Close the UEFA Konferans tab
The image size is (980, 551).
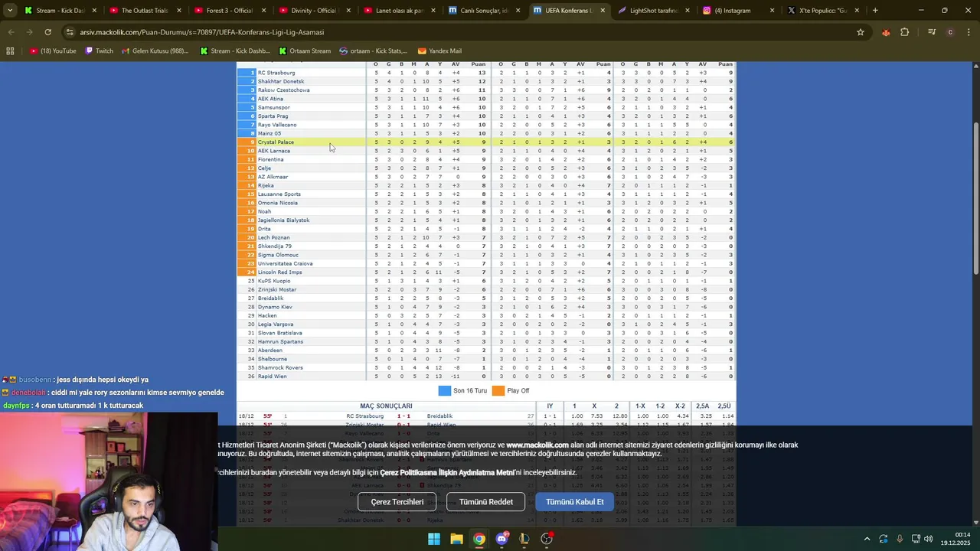(x=603, y=11)
